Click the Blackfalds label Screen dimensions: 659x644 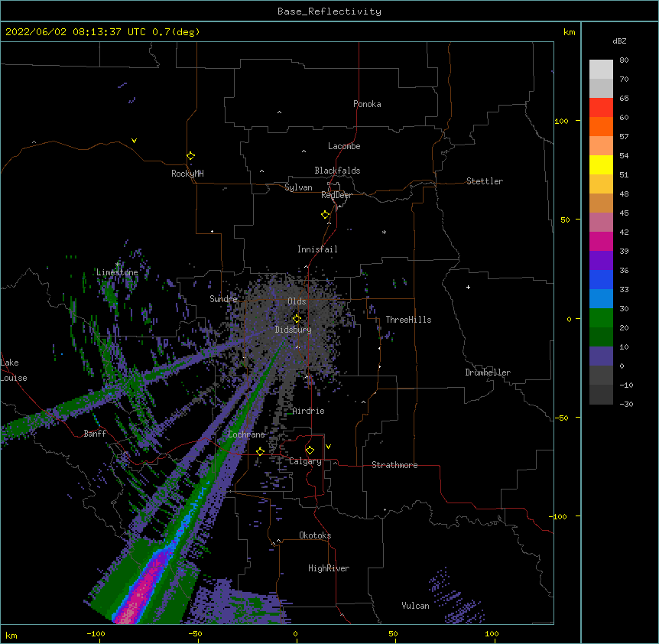click(x=337, y=171)
